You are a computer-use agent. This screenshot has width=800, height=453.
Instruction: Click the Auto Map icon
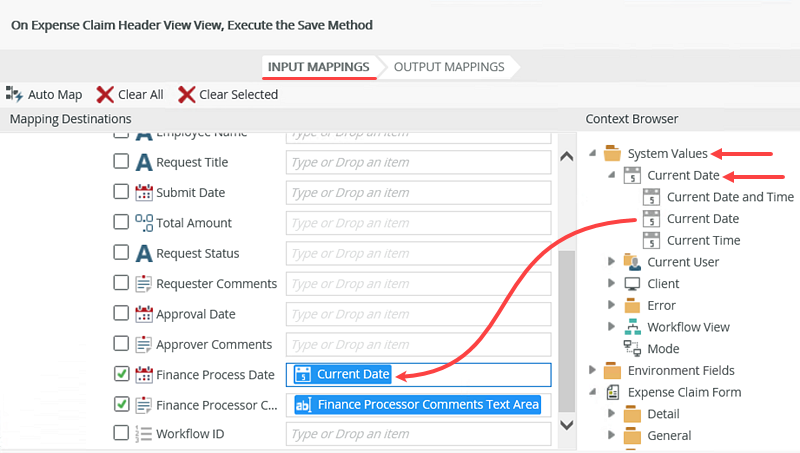pyautogui.click(x=14, y=94)
